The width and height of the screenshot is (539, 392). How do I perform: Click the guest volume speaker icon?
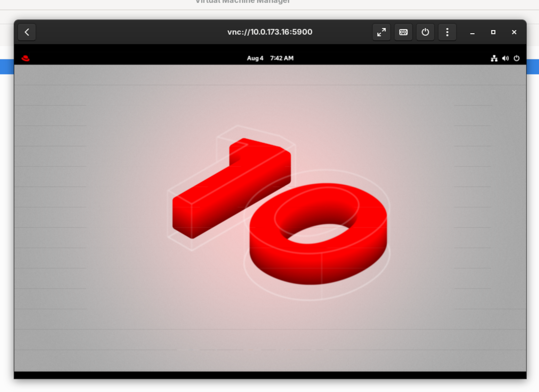click(x=505, y=58)
